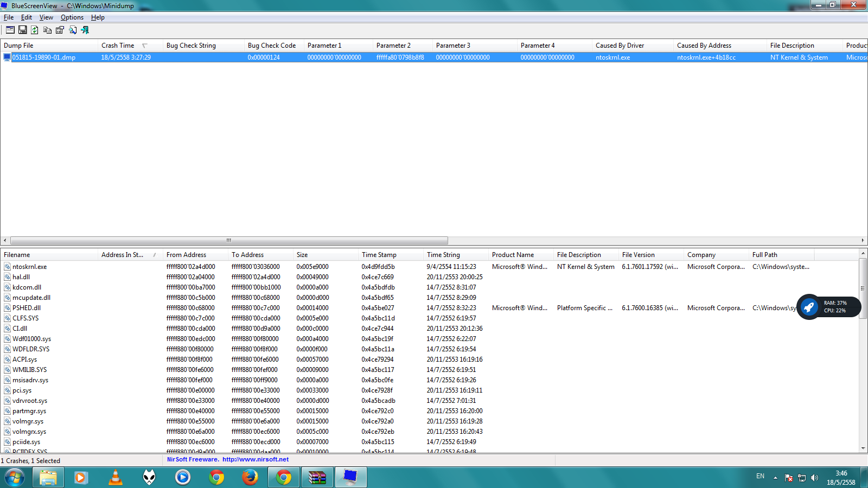Screen dimensions: 868x488
Task: Select dump file 051815-19890-01.dmp row
Action: 434,57
